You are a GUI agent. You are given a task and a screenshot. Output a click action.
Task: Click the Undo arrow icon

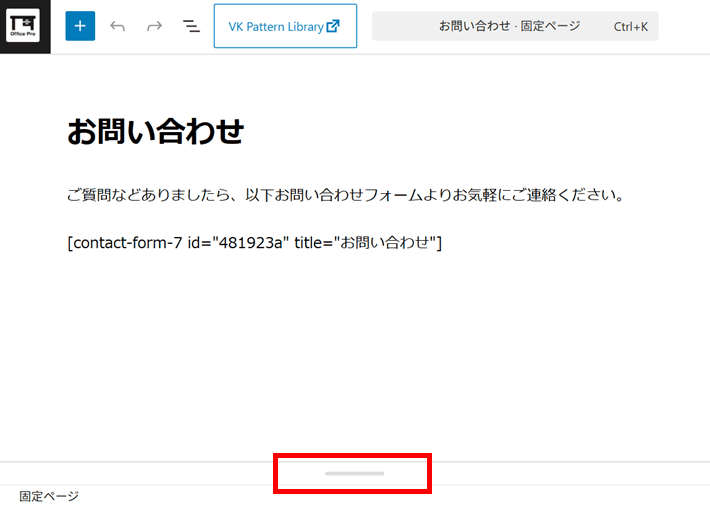click(118, 26)
